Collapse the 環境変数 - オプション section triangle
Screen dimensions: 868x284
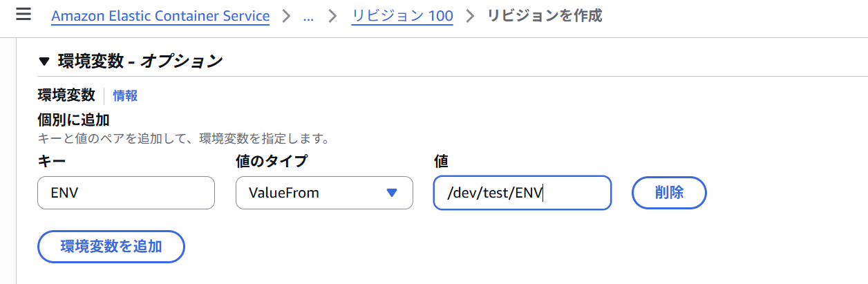(x=44, y=61)
